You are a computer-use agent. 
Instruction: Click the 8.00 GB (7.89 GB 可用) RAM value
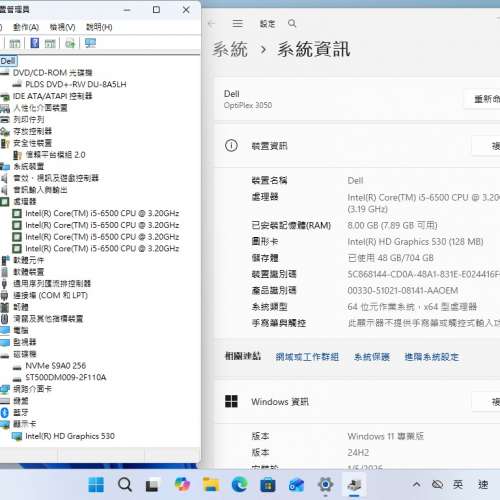(x=392, y=225)
